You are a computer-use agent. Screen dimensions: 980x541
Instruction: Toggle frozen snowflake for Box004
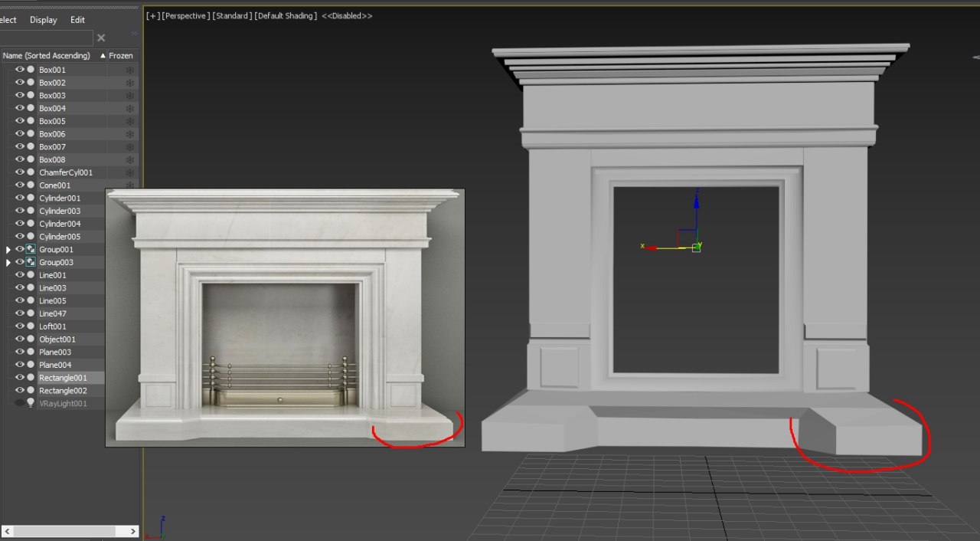(x=129, y=108)
